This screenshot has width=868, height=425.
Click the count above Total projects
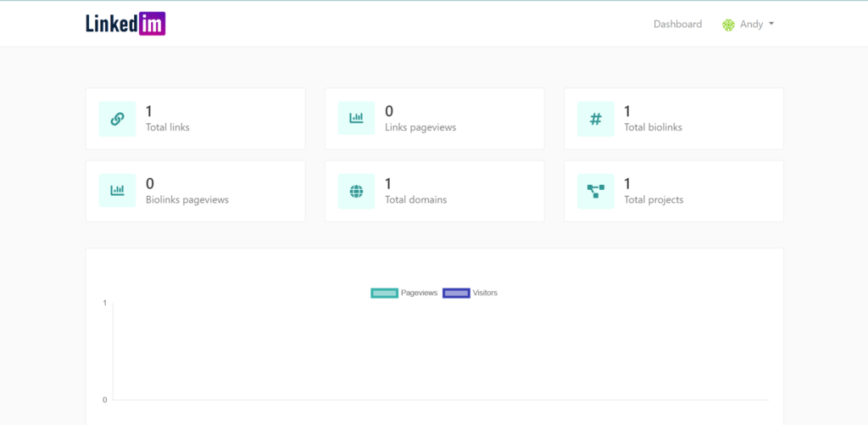tap(627, 183)
